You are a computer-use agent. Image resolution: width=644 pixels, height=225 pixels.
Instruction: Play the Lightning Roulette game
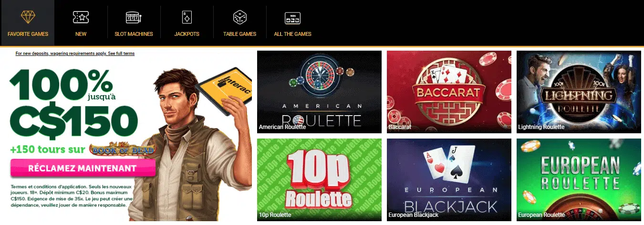[579, 92]
